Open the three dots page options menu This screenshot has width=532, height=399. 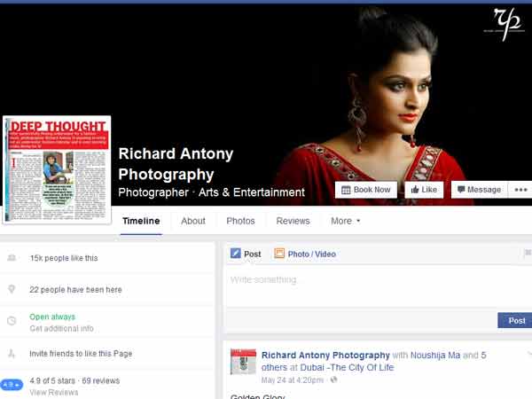click(x=520, y=190)
